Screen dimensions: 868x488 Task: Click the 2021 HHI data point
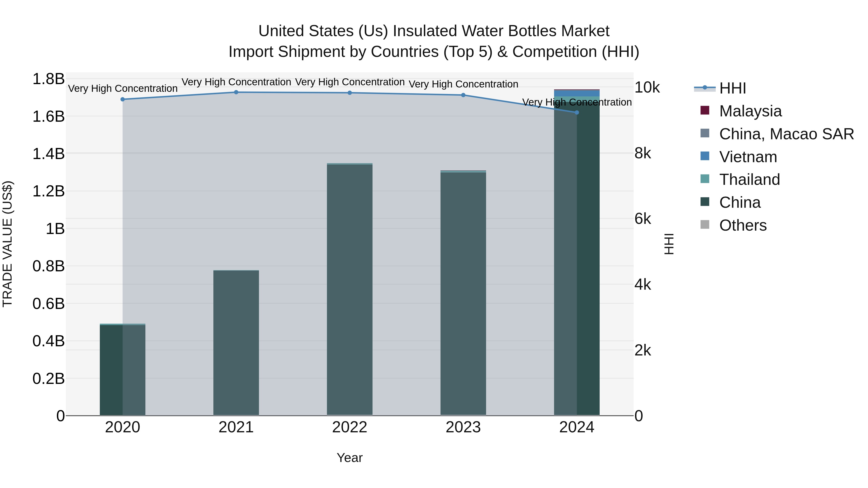[x=236, y=92]
